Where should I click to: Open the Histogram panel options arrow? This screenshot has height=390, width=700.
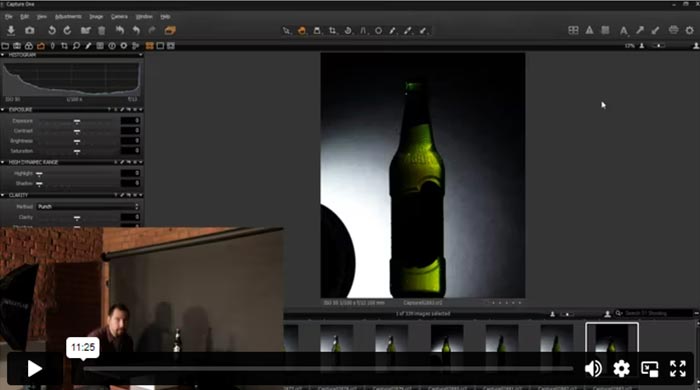(140, 55)
